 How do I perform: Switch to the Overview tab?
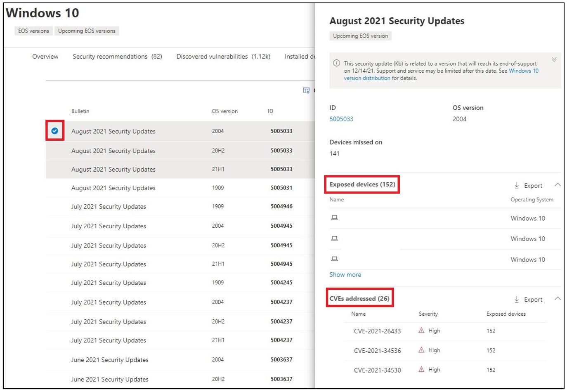[x=45, y=57]
